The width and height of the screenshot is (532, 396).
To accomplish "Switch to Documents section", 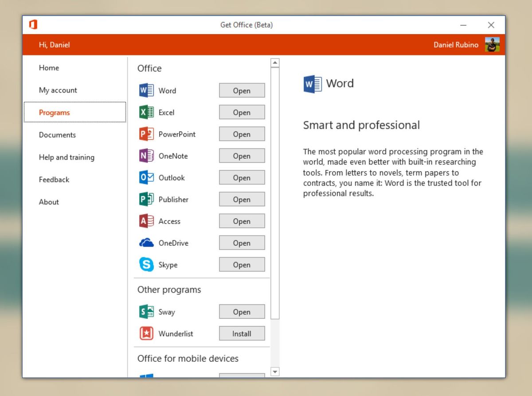I will pyautogui.click(x=57, y=135).
